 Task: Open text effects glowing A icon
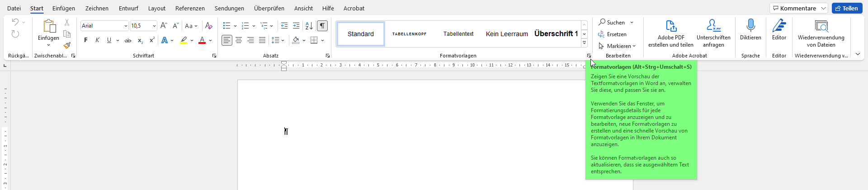tap(165, 40)
